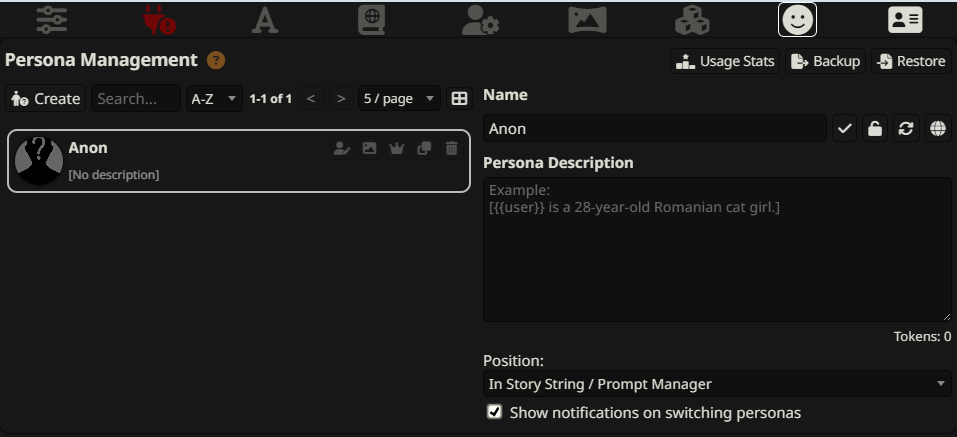Open the Advanced Formatting letter A icon

pyautogui.click(x=265, y=20)
